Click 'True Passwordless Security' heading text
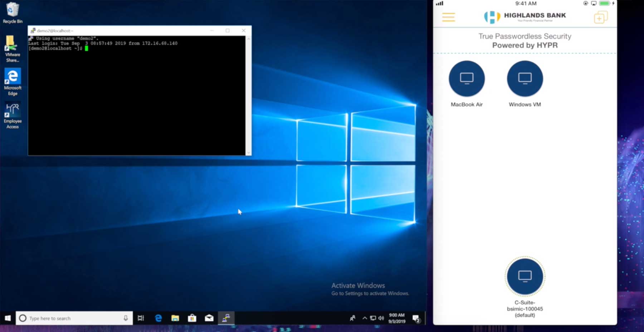The width and height of the screenshot is (644, 332). coord(525,36)
